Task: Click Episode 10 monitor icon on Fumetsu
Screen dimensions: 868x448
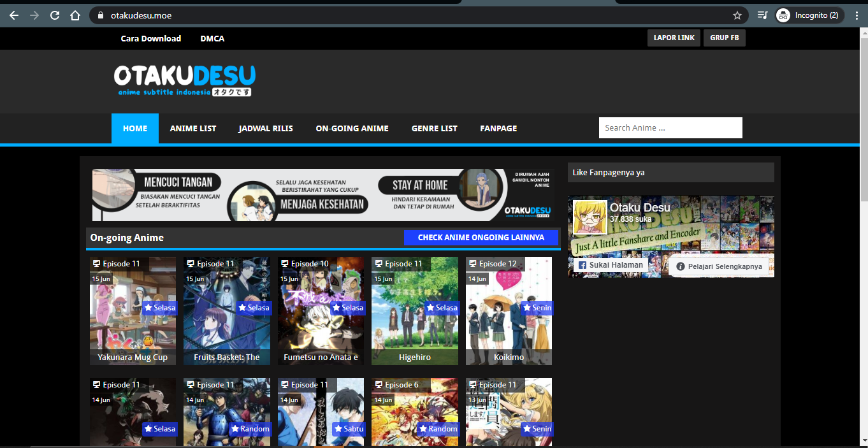Action: [x=285, y=264]
